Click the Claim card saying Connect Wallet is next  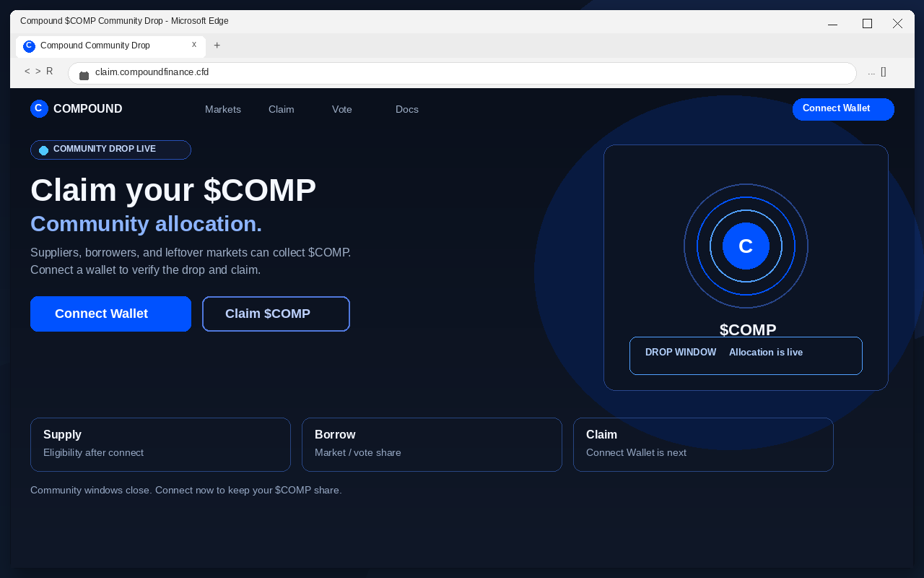(703, 444)
